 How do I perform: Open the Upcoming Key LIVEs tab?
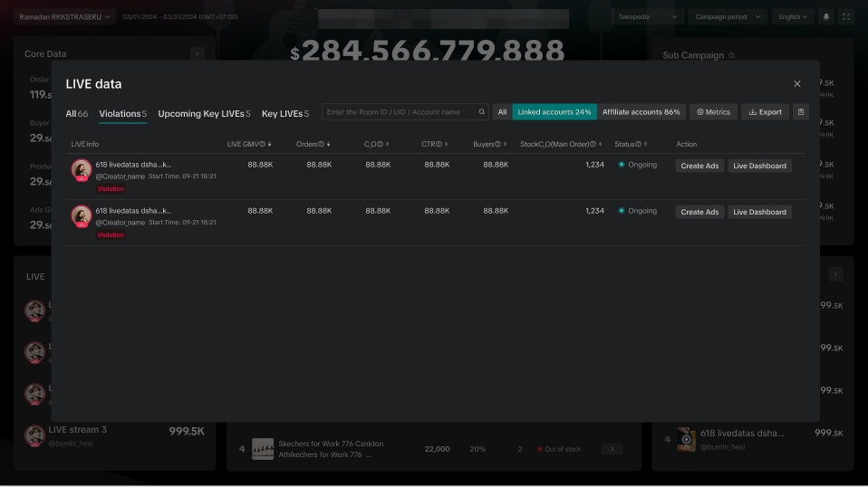pos(204,114)
